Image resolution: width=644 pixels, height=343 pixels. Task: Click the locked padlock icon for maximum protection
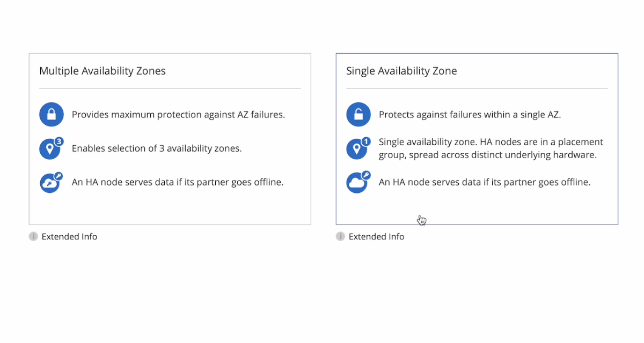[x=51, y=115]
